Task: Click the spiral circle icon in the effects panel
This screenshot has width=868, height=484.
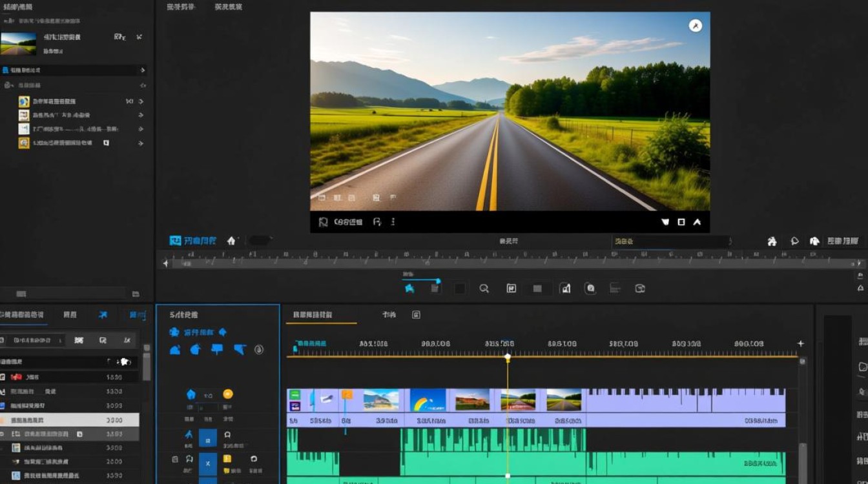Action: 259,350
